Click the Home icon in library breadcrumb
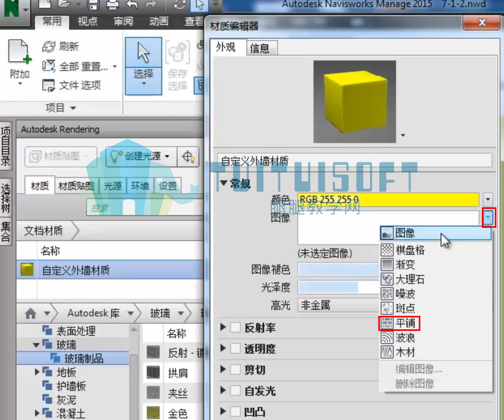Screen dimensions: 504x420 click(31, 313)
